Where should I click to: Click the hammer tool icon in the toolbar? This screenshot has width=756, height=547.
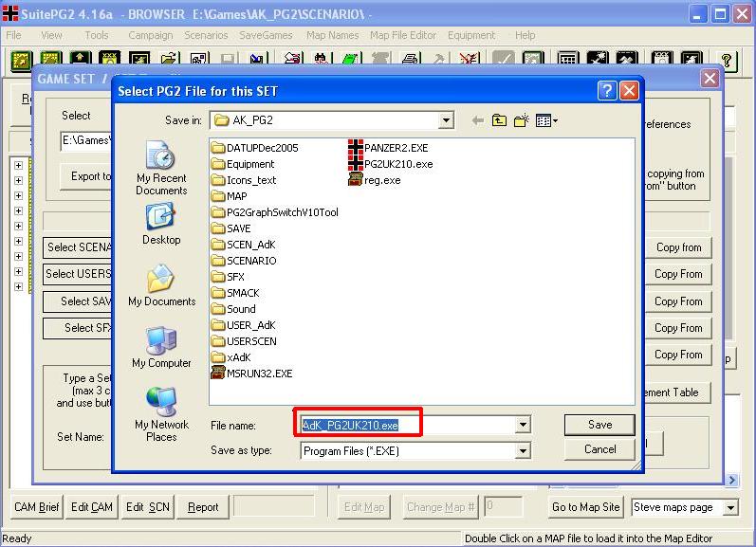point(439,60)
